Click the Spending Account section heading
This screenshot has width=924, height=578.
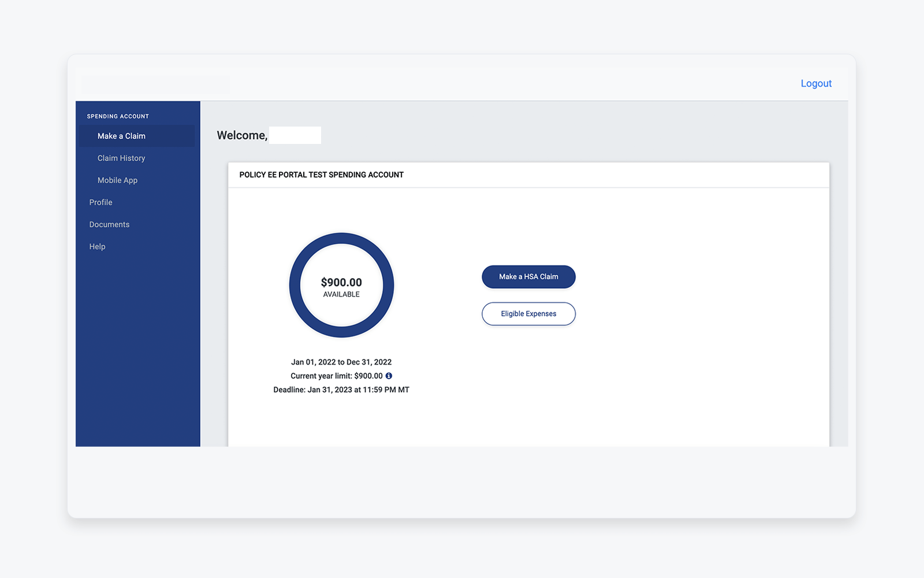tap(117, 116)
